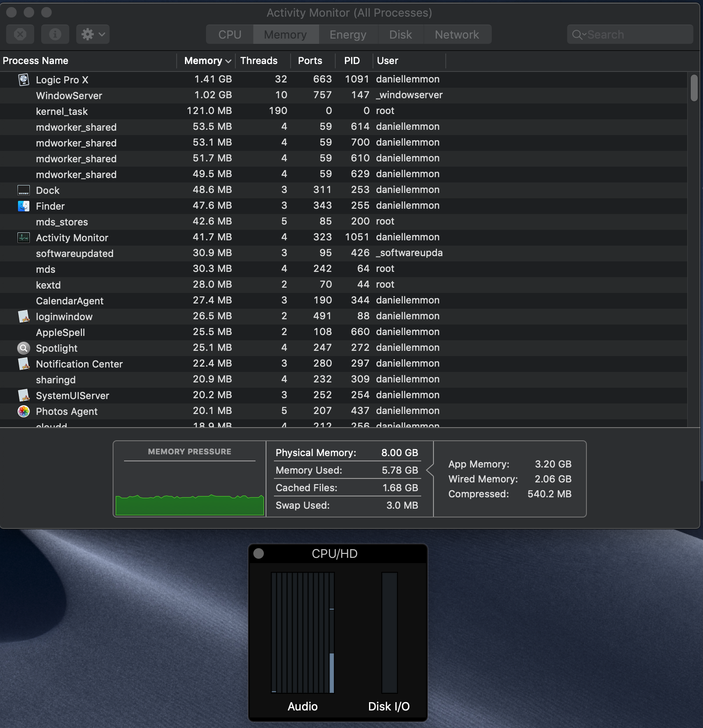703x728 pixels.
Task: Click Logic Pro X memory value 1.41 GB
Action: coord(213,79)
